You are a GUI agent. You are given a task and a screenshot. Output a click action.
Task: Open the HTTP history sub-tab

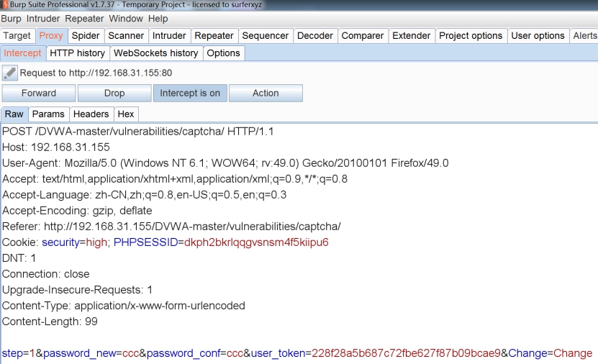(x=78, y=53)
